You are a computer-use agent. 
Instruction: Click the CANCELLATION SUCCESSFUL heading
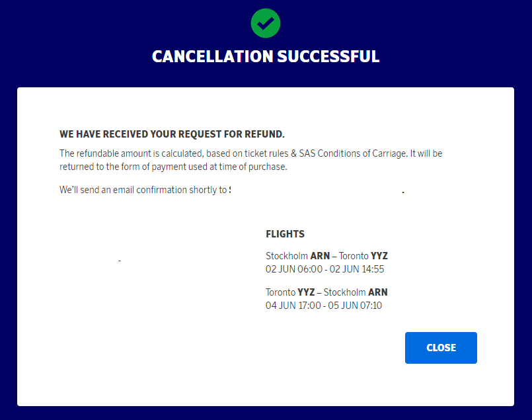pyautogui.click(x=266, y=56)
